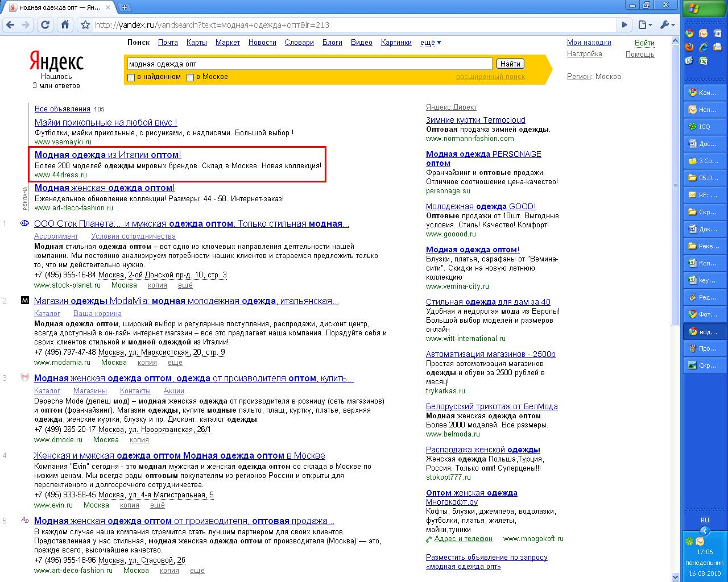Click in the Yandex search query field
This screenshot has height=582, width=728.
(x=309, y=64)
